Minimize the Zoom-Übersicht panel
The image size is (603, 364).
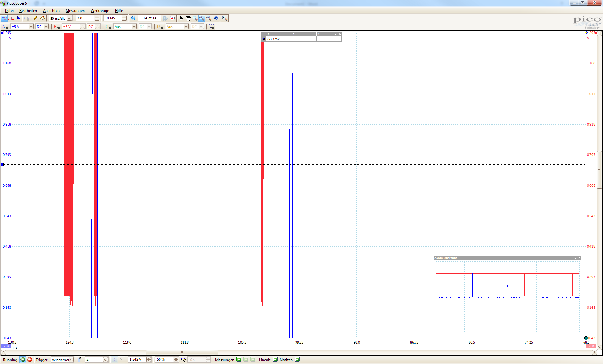(575, 258)
